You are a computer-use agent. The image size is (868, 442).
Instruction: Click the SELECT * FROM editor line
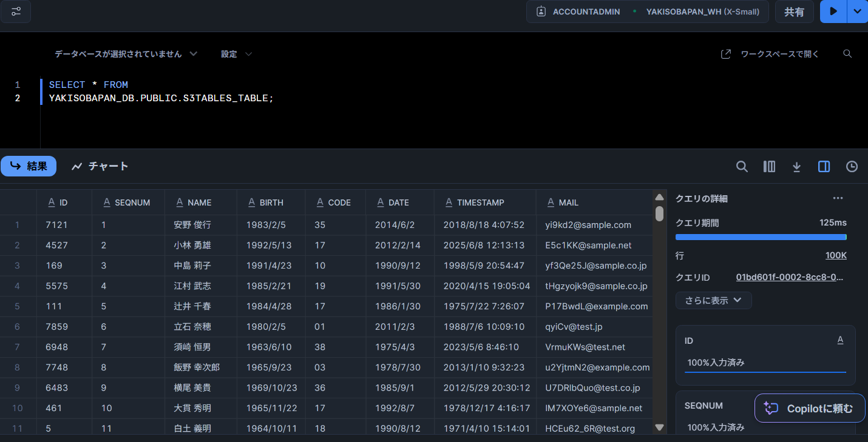89,85
